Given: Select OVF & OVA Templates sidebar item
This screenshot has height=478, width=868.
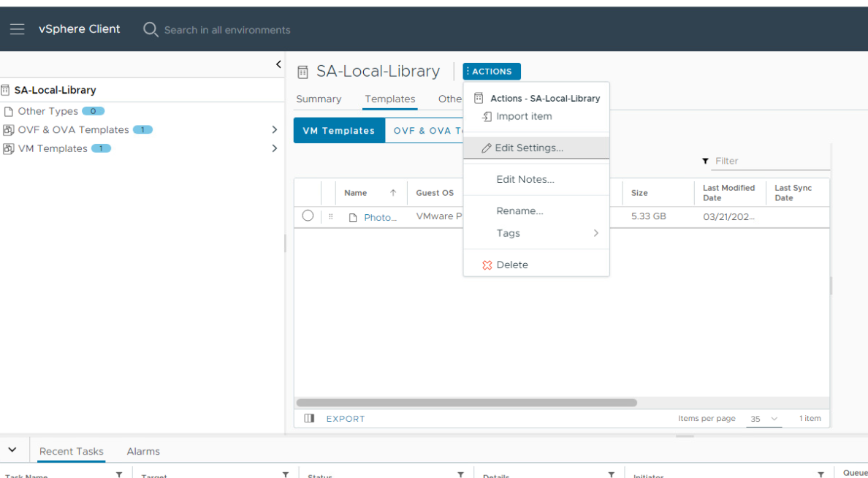Looking at the screenshot, I should pos(73,130).
